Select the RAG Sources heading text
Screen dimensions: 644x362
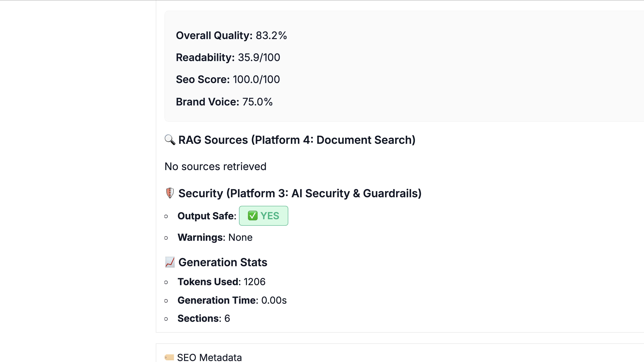click(297, 140)
